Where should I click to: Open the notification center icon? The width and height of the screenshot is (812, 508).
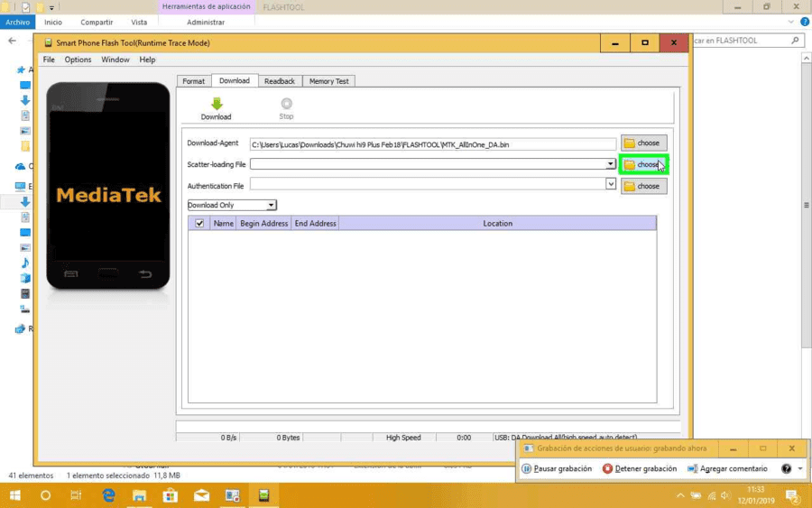click(793, 496)
